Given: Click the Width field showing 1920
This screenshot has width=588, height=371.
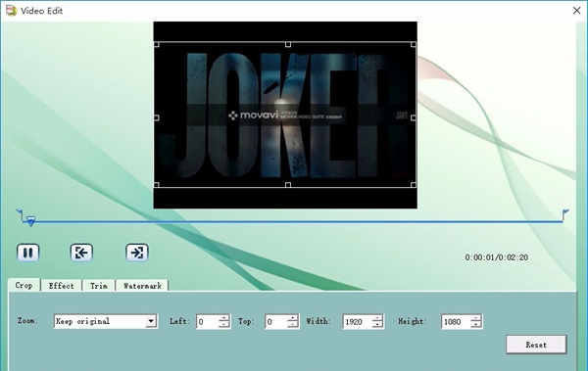Looking at the screenshot, I should [357, 321].
